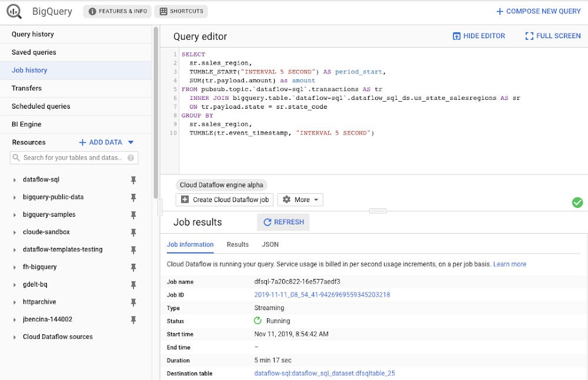Expand the fh-bigquery project
The height and width of the screenshot is (380, 588).
point(15,267)
